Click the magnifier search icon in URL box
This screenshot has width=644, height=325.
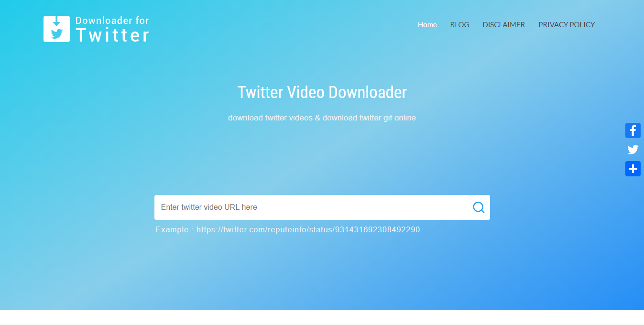(x=479, y=207)
